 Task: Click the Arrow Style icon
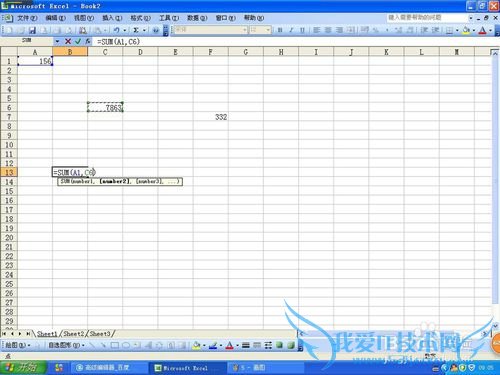point(268,345)
